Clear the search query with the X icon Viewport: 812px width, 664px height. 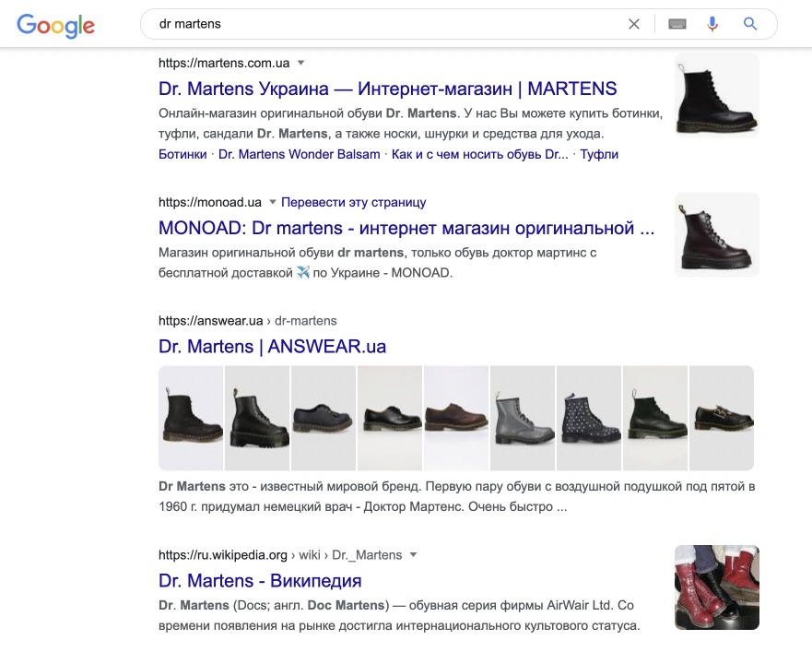point(634,24)
